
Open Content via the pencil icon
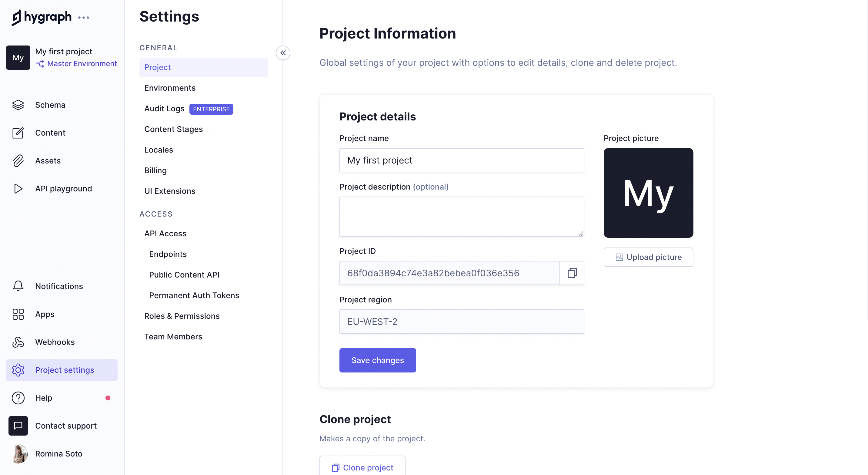pos(18,133)
